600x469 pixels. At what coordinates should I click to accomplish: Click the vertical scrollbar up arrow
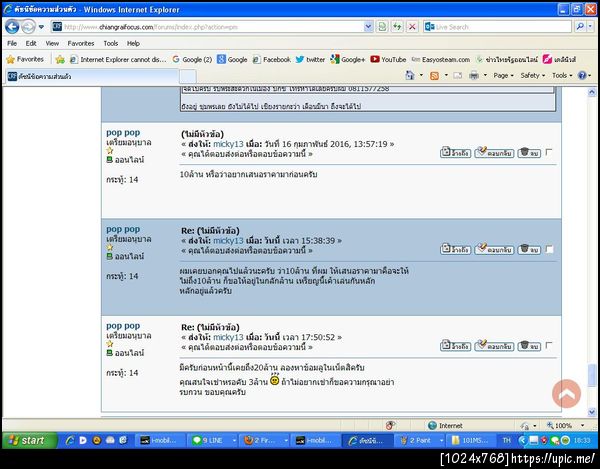[592, 92]
